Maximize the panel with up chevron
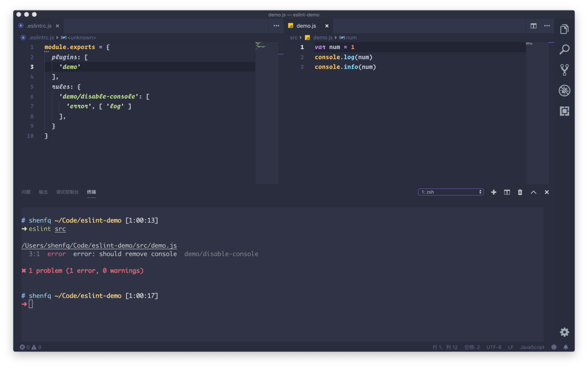 coord(533,192)
